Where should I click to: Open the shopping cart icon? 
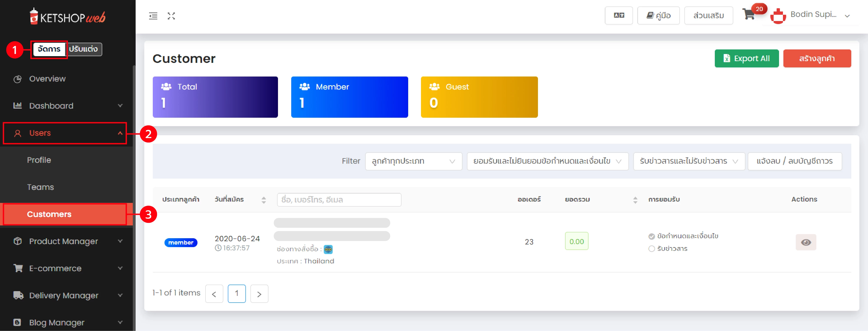click(x=748, y=14)
